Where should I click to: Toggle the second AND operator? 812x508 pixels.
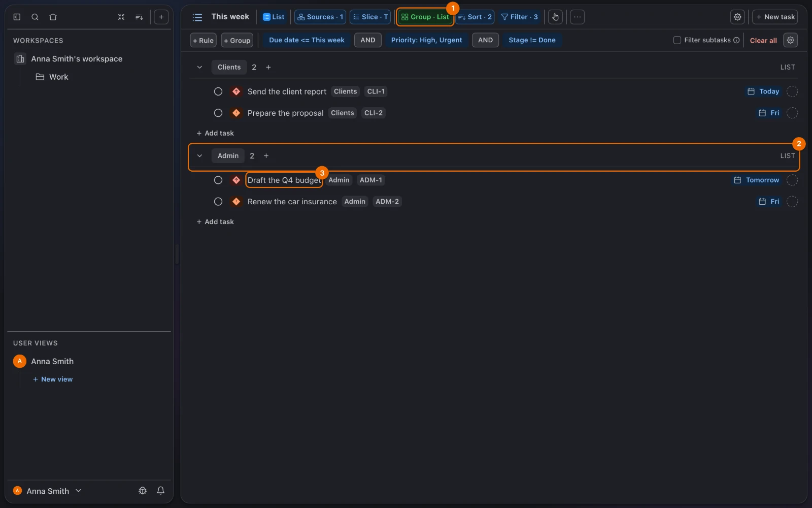pos(485,40)
